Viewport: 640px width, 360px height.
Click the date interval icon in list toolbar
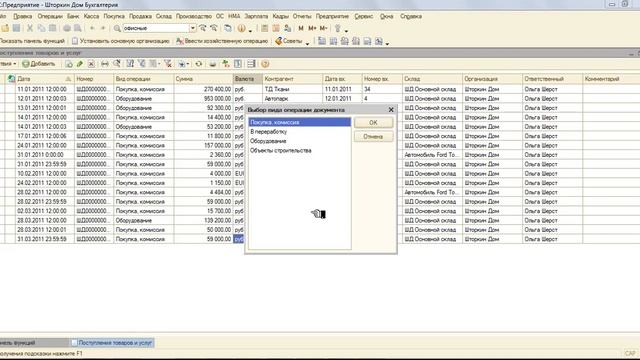coord(105,64)
